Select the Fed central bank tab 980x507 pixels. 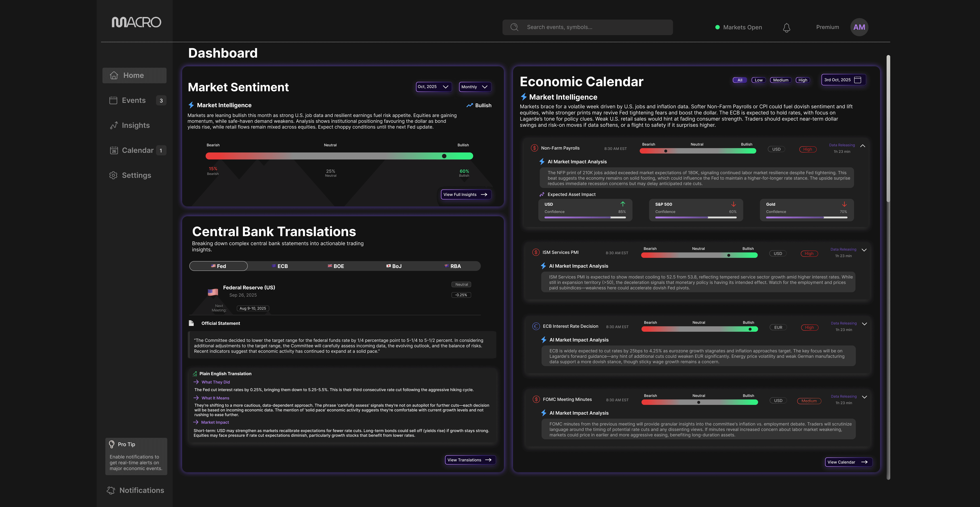[218, 266]
